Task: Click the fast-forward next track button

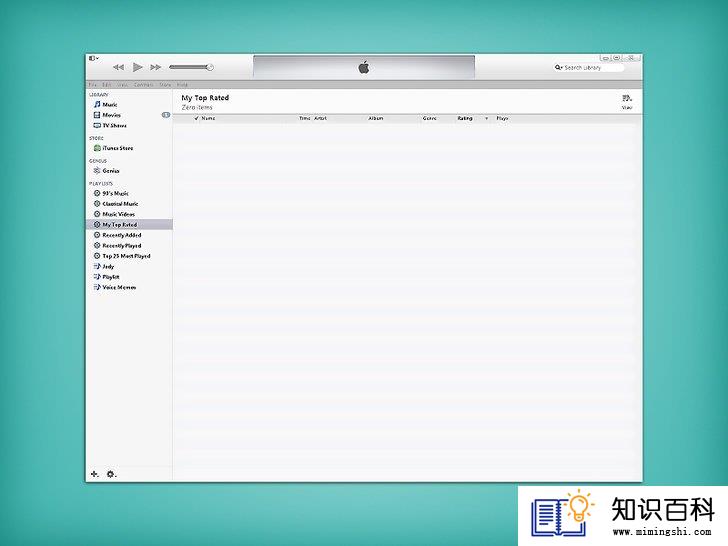Action: (x=156, y=67)
